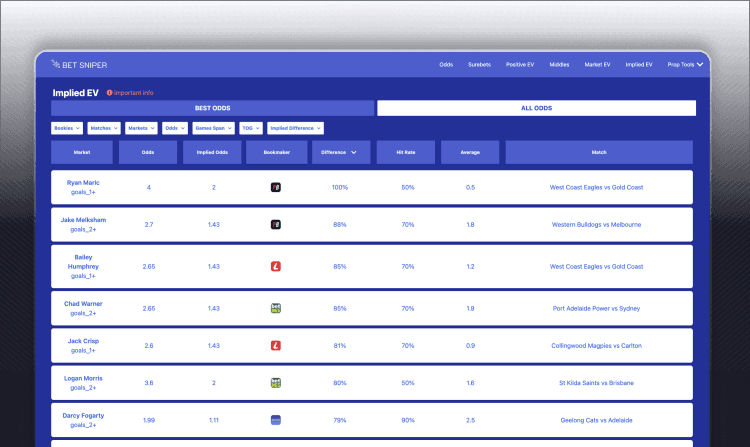Screen dimensions: 750x447
Task: Click bookmaker icon in Logan Morris row
Action: [x=276, y=383]
